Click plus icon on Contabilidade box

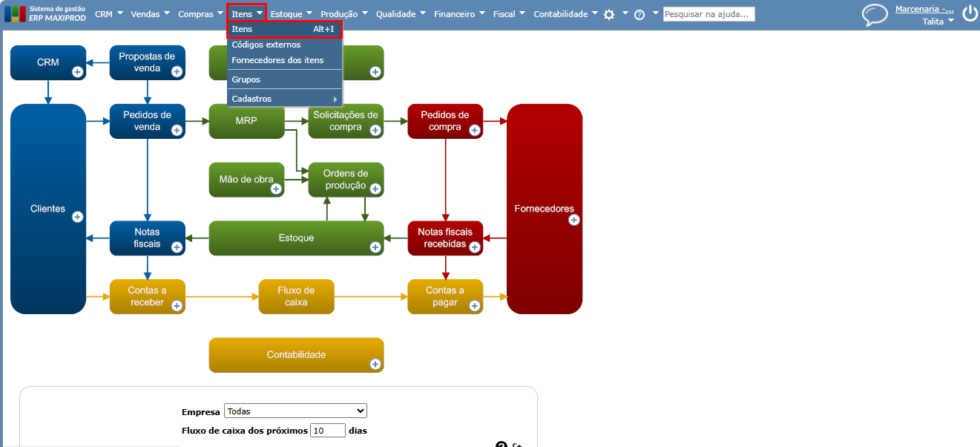(x=375, y=364)
